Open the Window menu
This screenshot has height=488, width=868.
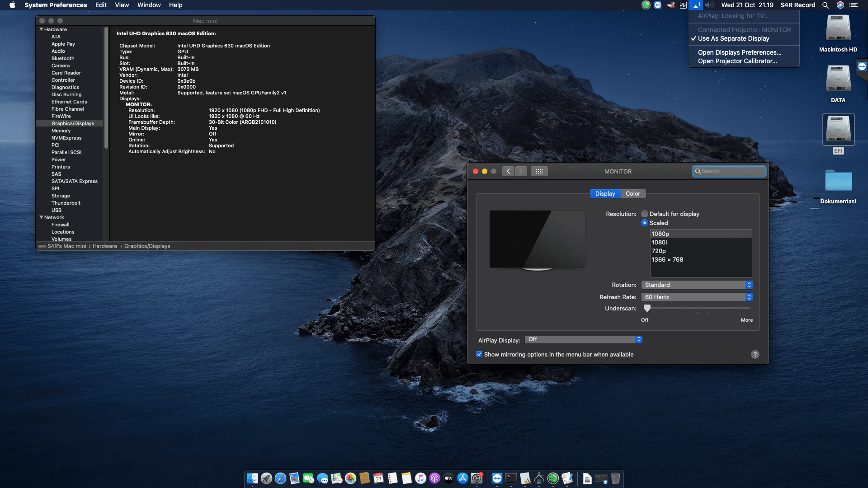pyautogui.click(x=149, y=5)
